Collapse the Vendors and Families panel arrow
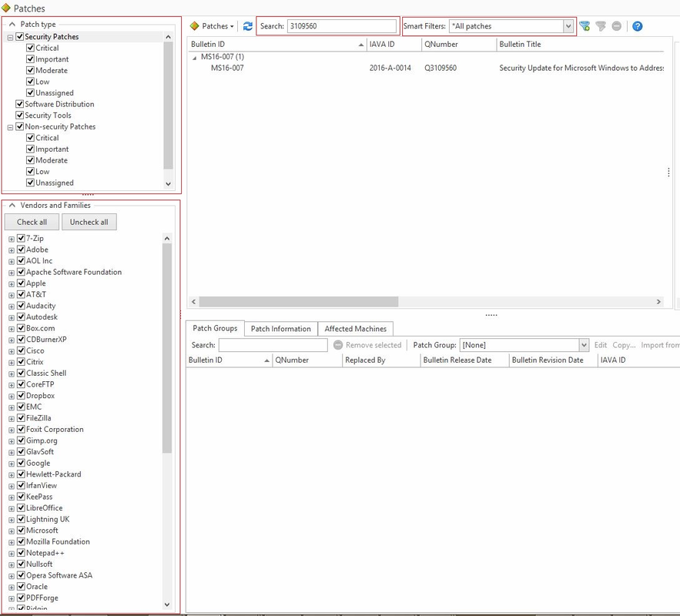Image resolution: width=680 pixels, height=616 pixels. click(x=12, y=206)
